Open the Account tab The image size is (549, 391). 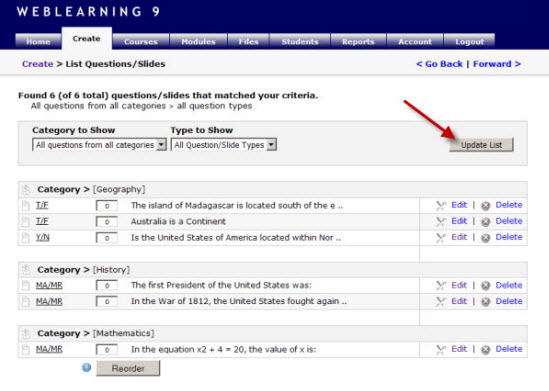pos(415,41)
